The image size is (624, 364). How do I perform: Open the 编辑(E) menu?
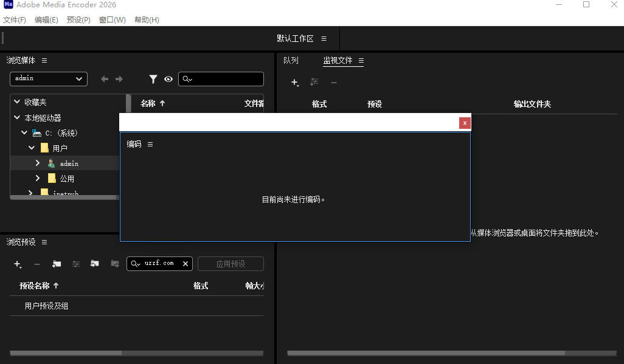point(46,20)
